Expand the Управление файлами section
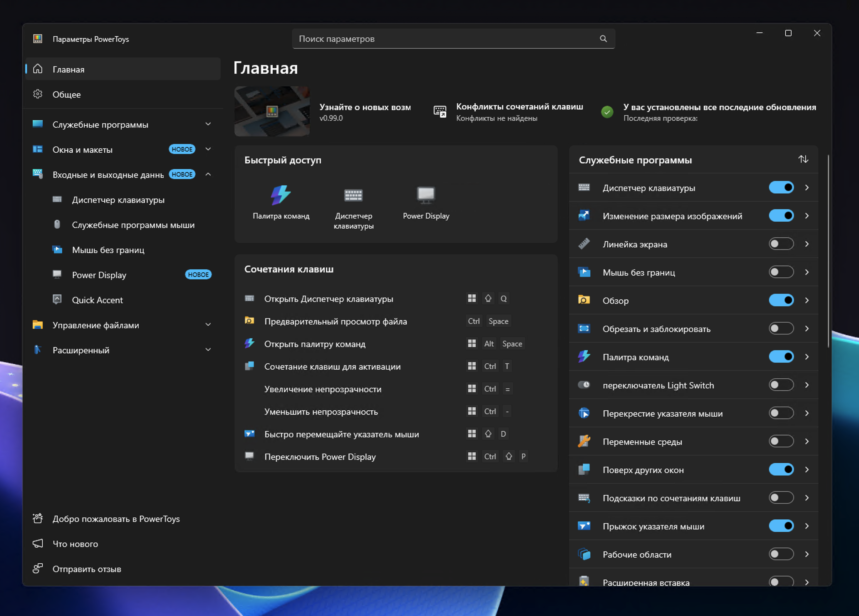Image resolution: width=859 pixels, height=616 pixels. pos(208,325)
